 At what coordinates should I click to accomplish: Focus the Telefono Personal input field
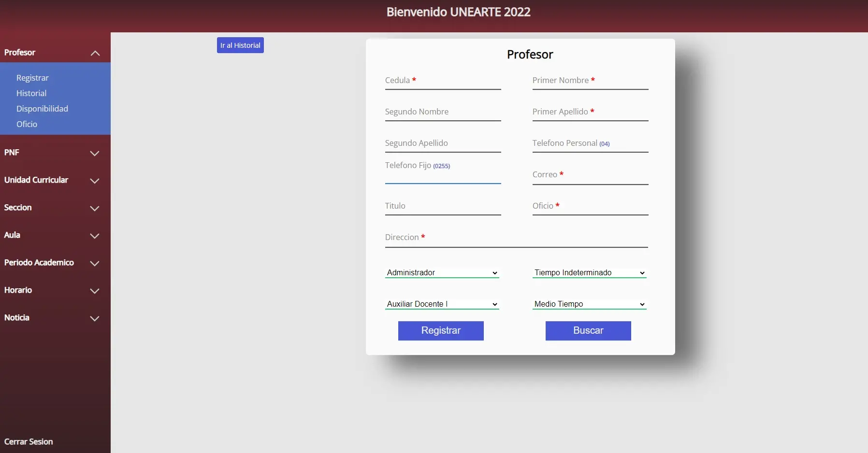[591, 144]
